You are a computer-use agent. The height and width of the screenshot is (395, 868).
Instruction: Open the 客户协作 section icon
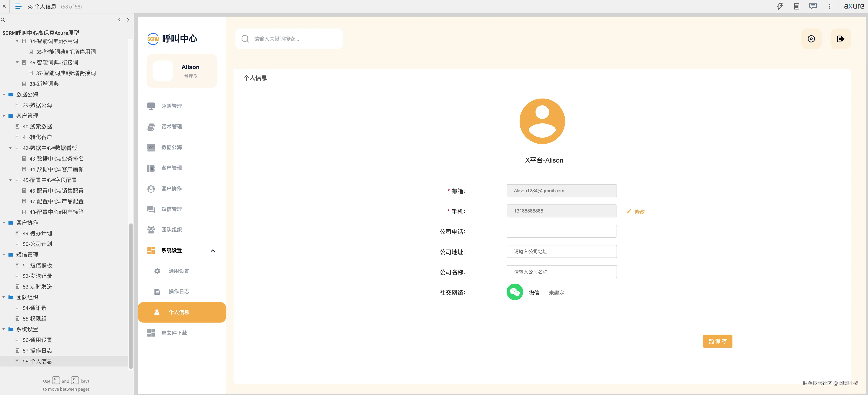(x=151, y=189)
